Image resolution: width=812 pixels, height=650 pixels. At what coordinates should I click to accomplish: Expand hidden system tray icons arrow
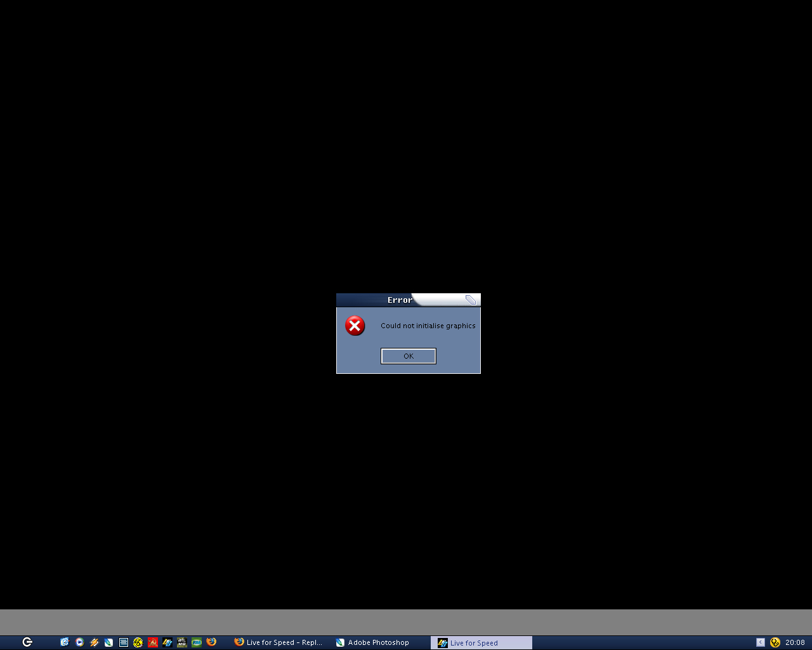coord(761,642)
